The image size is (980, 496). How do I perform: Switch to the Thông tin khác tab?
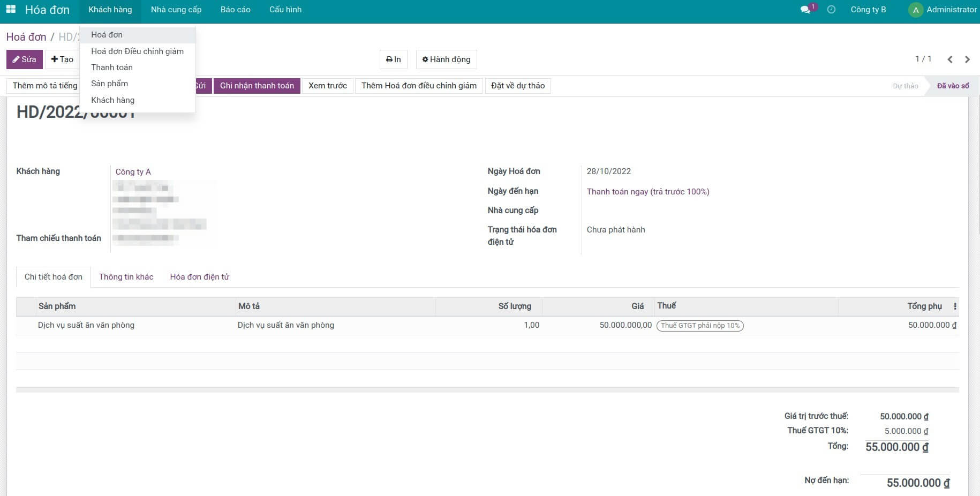click(126, 277)
